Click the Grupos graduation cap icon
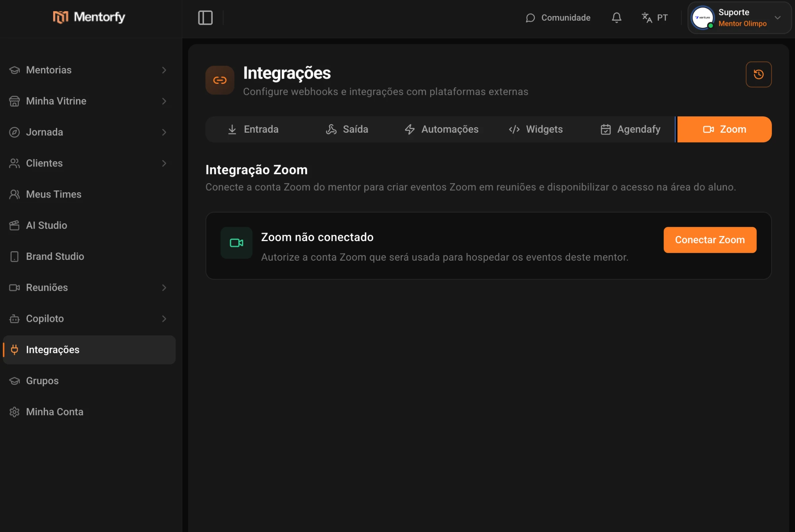The image size is (795, 532). pyautogui.click(x=14, y=381)
